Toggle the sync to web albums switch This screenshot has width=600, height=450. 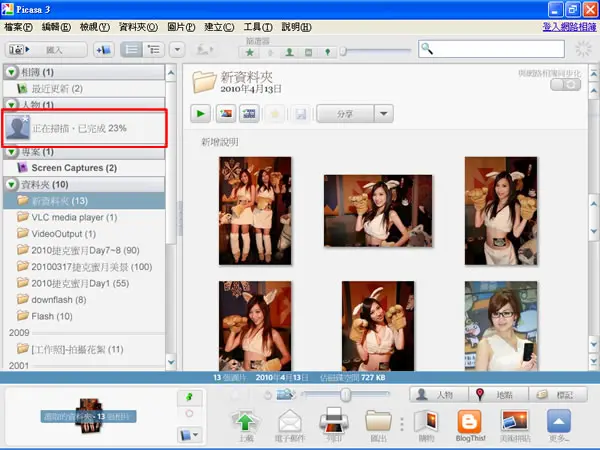(x=565, y=85)
